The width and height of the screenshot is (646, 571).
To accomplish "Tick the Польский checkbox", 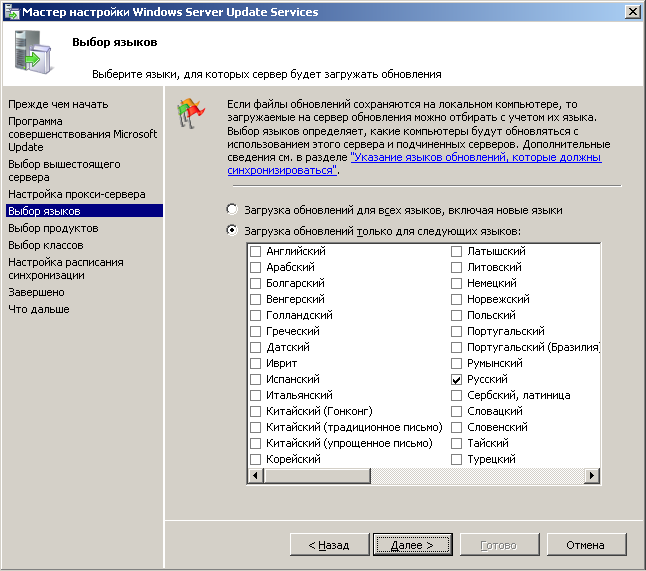I will pos(456,315).
